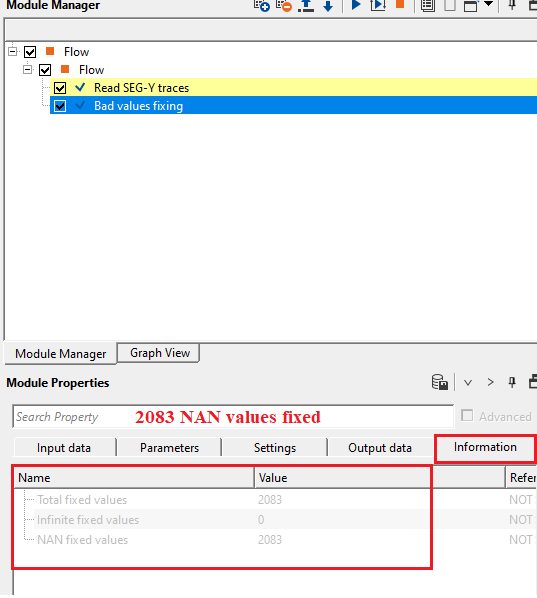Collapse the nested Flow tree node

[x=27, y=69]
